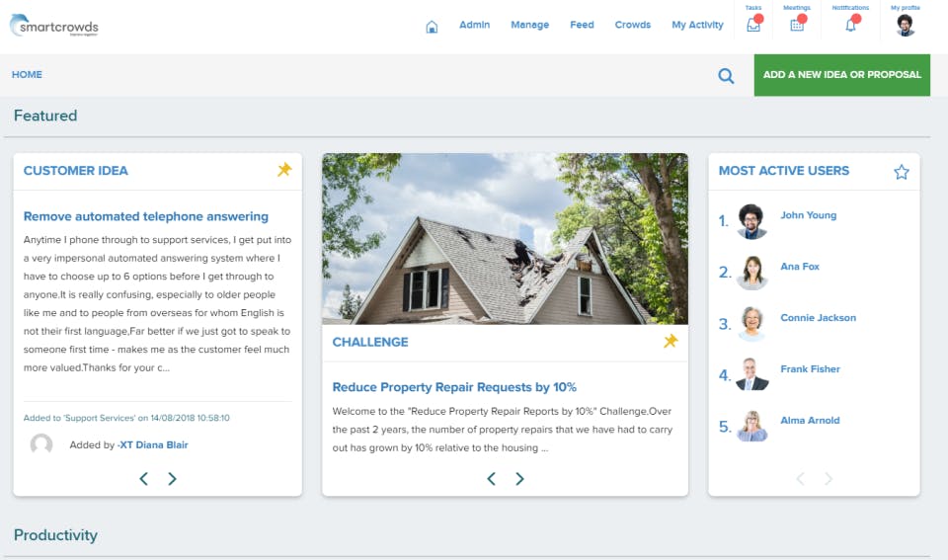
Task: Open Alma Arnold's profile
Action: 810,421
